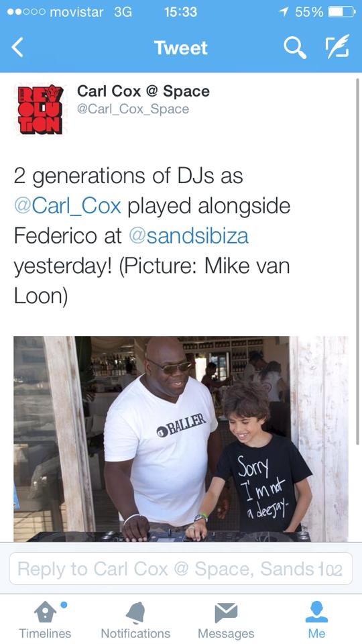The height and width of the screenshot is (644, 362).
Task: Tap the reply text field
Action: (x=180, y=569)
